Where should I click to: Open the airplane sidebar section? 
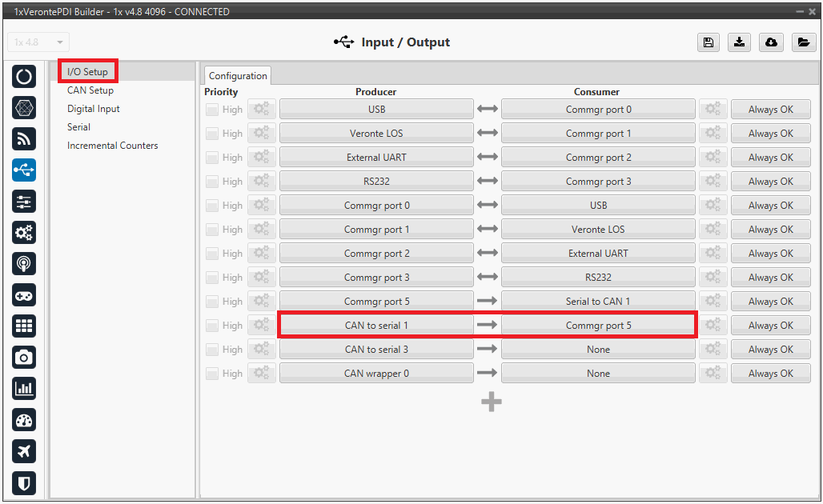(24, 451)
